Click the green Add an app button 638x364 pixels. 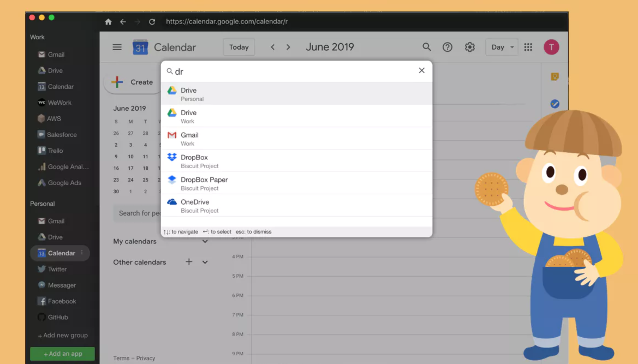coord(62,354)
